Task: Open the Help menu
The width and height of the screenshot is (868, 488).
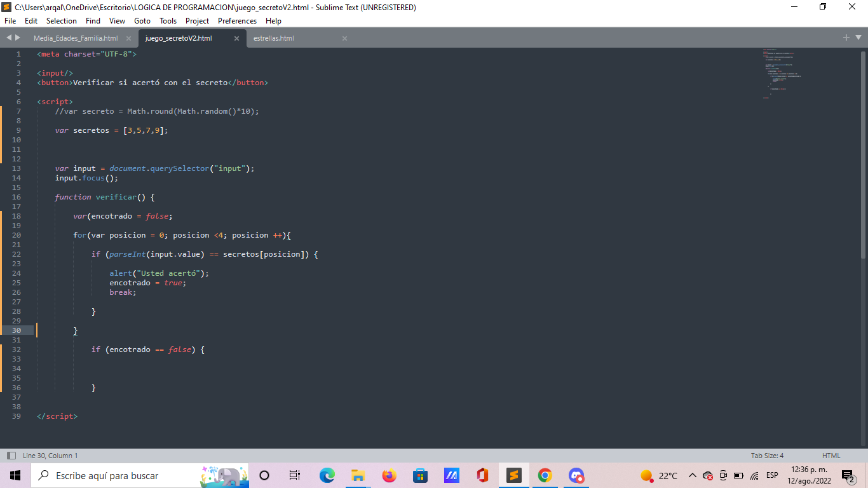Action: [x=273, y=21]
